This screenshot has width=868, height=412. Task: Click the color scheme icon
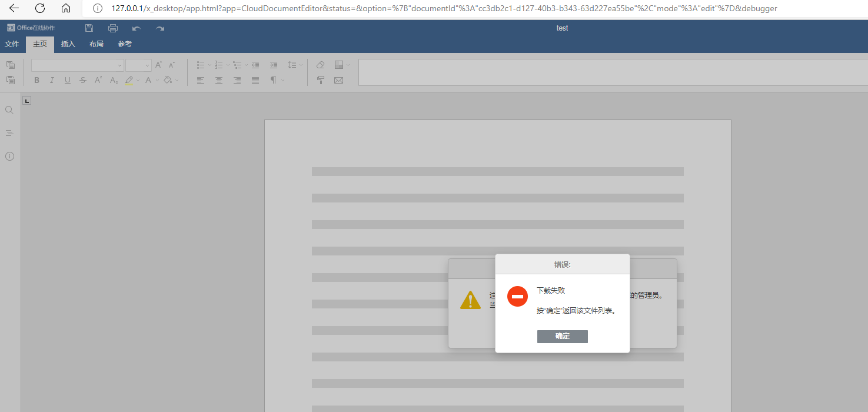coord(339,65)
